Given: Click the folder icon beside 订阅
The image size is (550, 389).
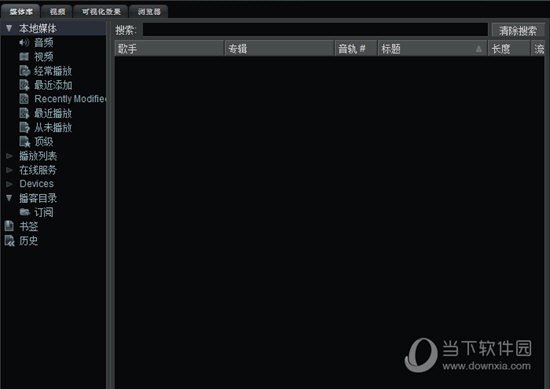Looking at the screenshot, I should 24,212.
